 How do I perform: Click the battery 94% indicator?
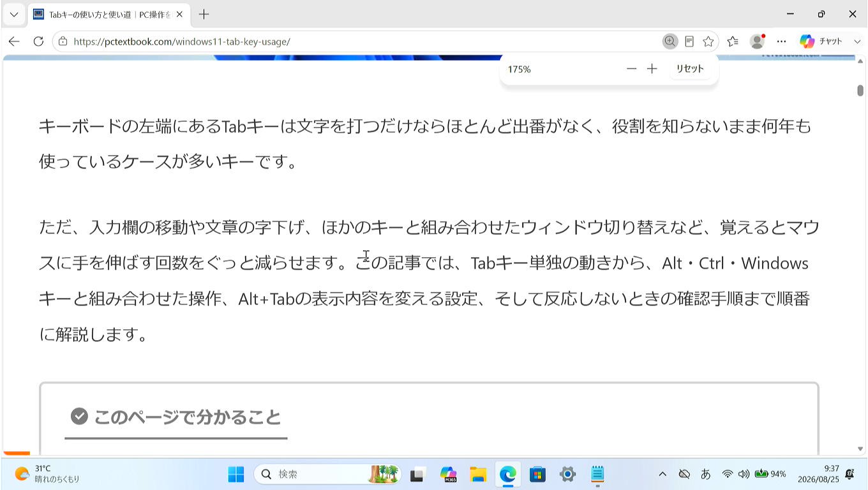(x=770, y=474)
